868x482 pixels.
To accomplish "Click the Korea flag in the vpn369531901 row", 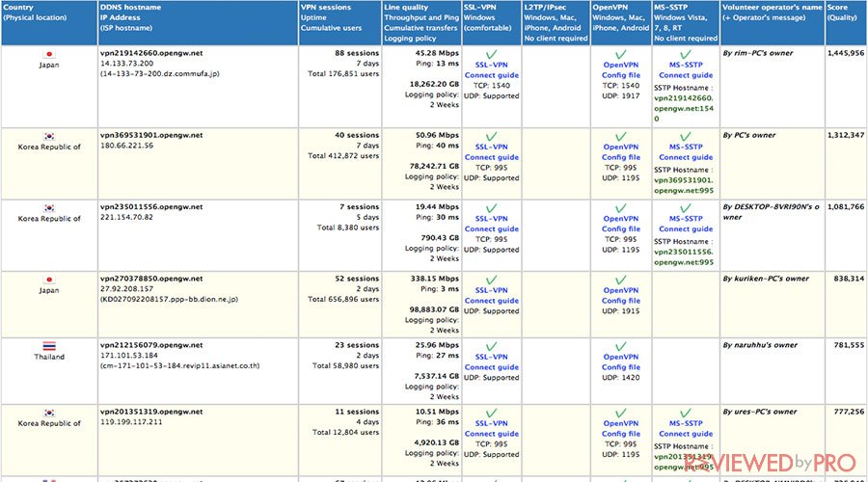I will tap(49, 136).
